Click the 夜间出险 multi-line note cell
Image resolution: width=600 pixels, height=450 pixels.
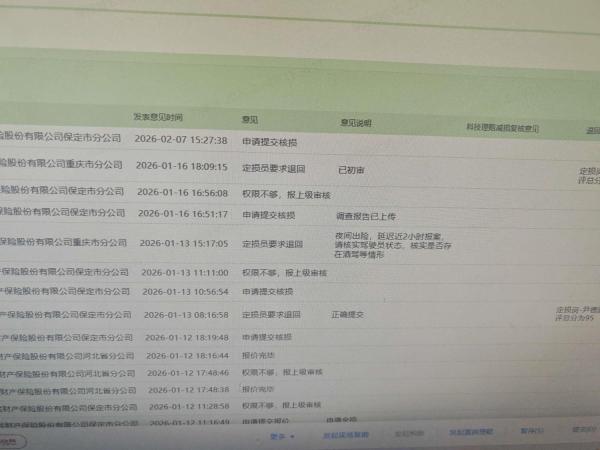click(x=393, y=245)
